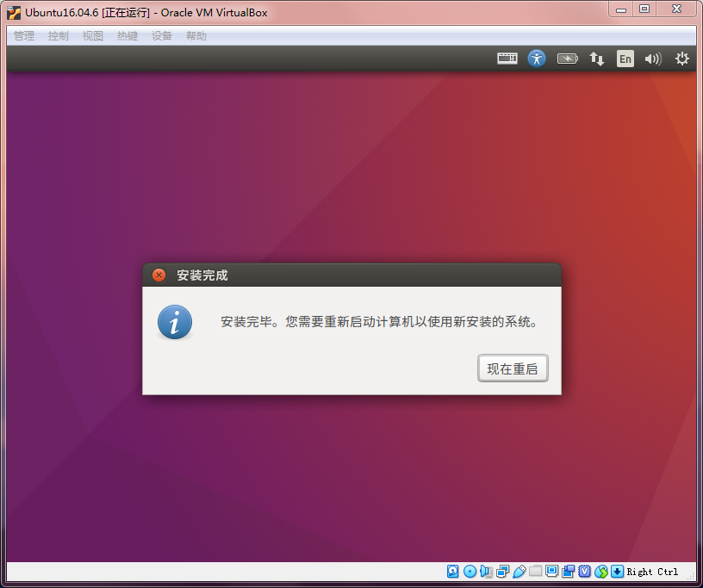Click the 安装完毕 message text in dialog
Viewport: 703px width, 588px height.
click(x=379, y=322)
